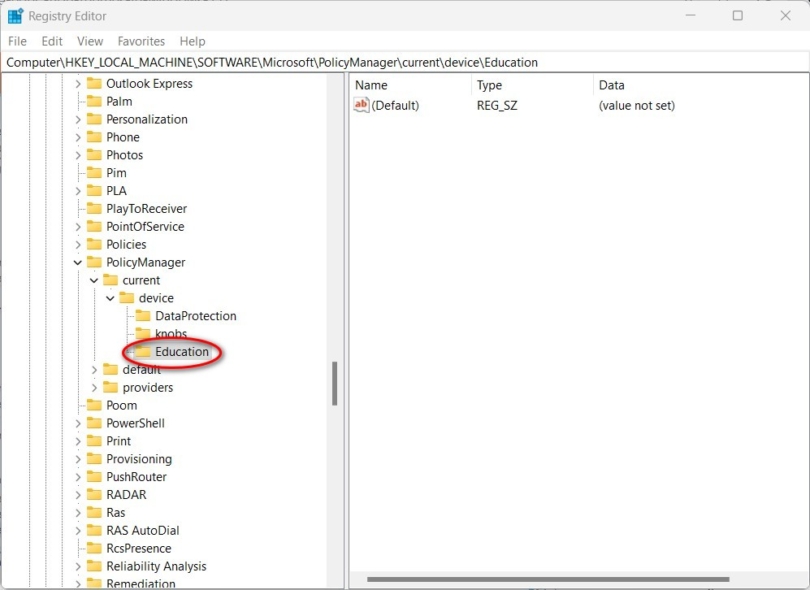The height and width of the screenshot is (590, 810).
Task: Click the knobs folder icon
Action: tap(143, 334)
